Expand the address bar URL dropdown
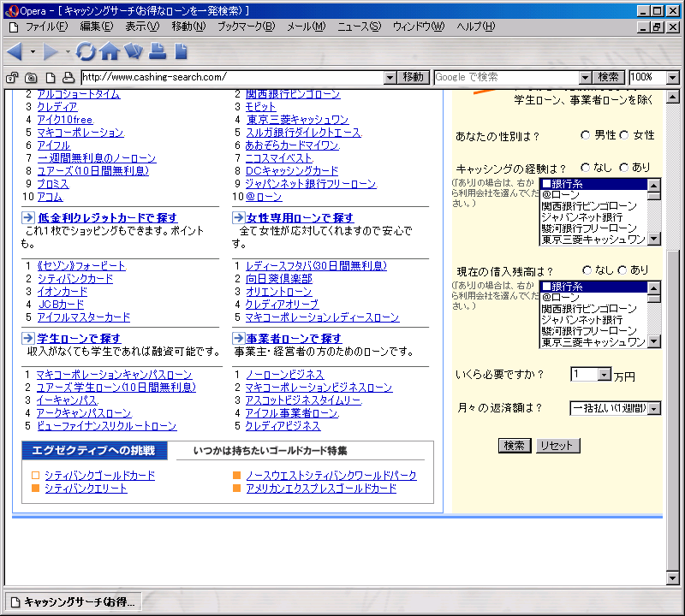685x616 pixels. 390,78
